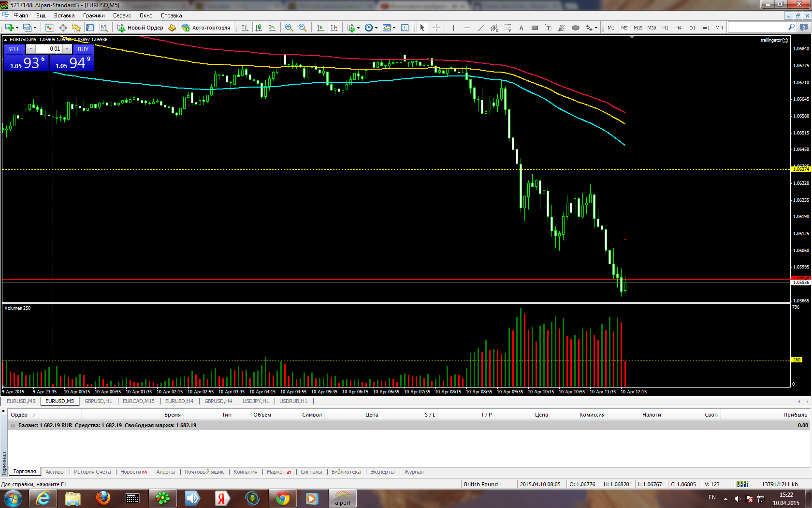Switch chart to bar chart icon
812x508 pixels.
(x=245, y=28)
